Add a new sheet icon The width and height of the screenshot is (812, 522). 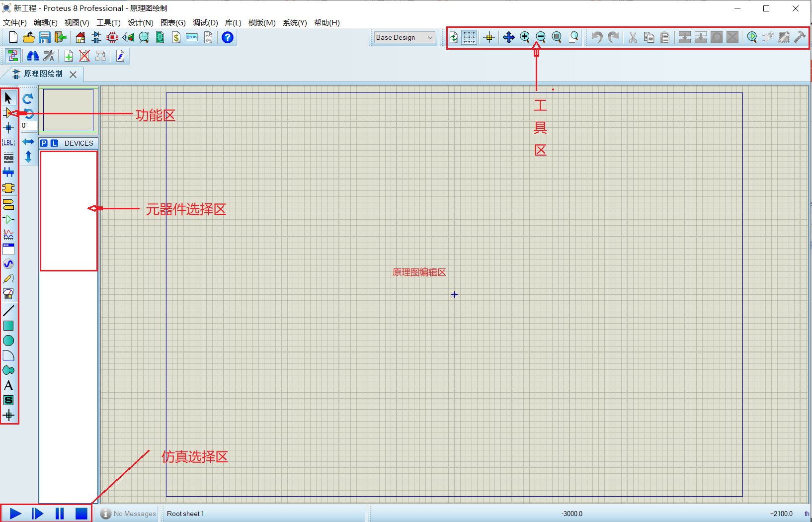tap(69, 56)
